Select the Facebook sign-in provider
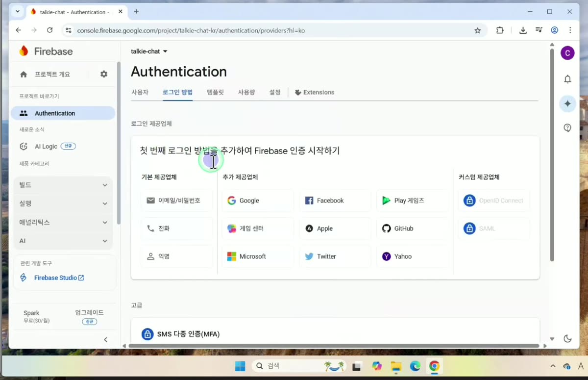 tap(335, 201)
